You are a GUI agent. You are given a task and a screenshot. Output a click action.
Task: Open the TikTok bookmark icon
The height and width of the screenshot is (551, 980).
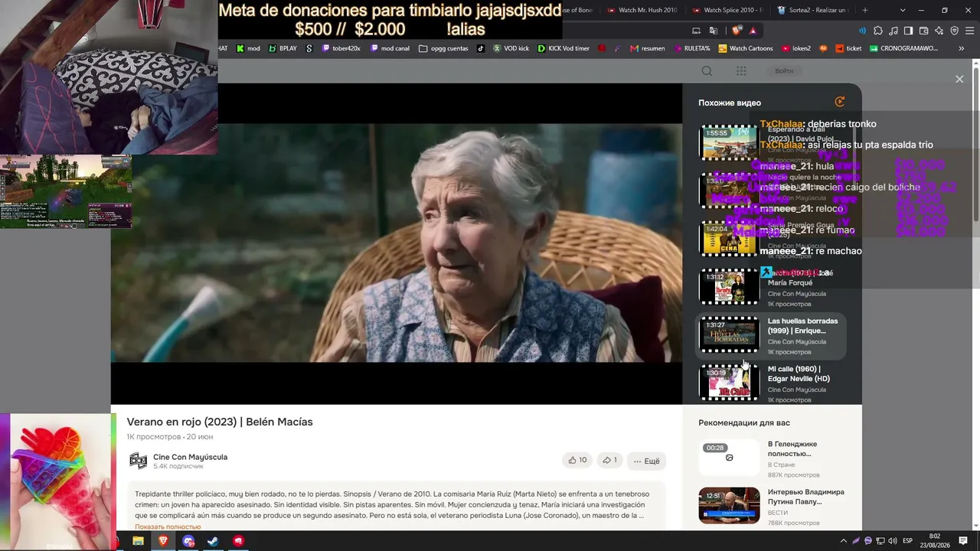[481, 48]
